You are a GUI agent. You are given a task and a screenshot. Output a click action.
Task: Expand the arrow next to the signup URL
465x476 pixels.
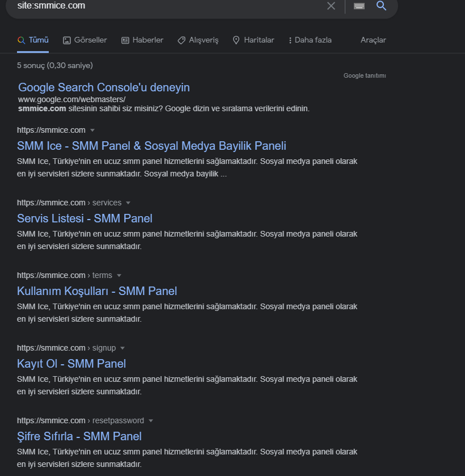(x=122, y=348)
